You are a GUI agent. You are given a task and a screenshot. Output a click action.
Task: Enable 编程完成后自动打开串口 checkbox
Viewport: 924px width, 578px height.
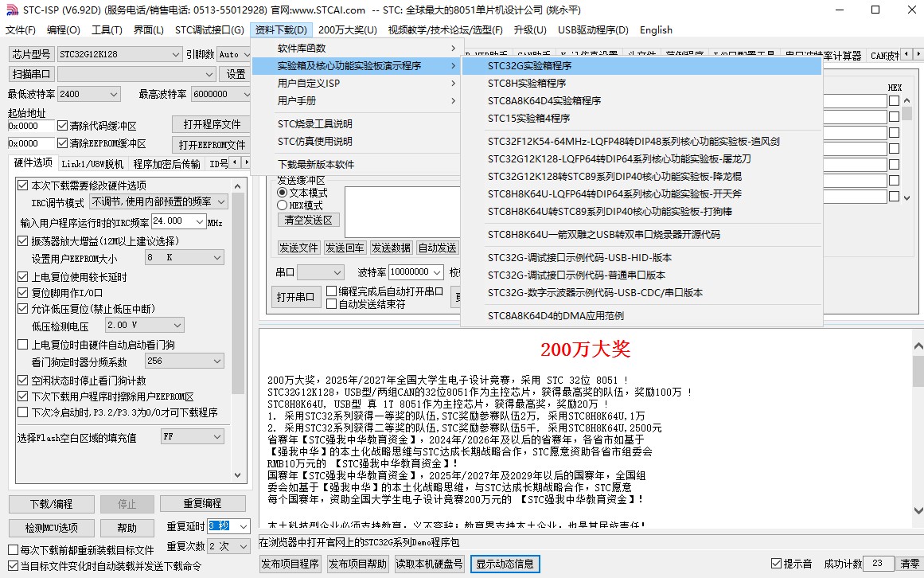pos(332,291)
